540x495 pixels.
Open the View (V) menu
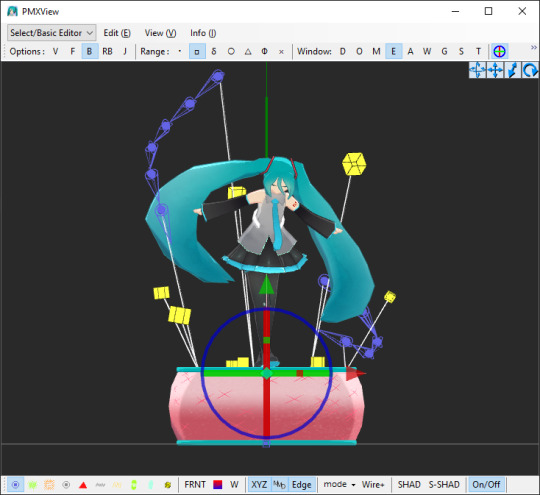coord(160,33)
